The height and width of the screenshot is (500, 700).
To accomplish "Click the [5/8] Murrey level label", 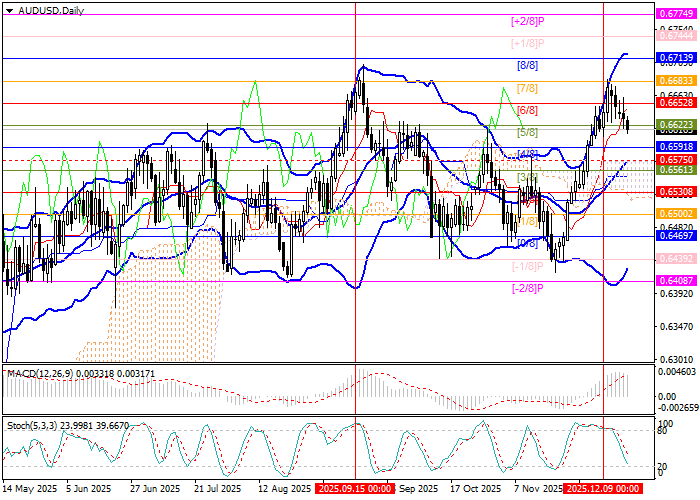I will pyautogui.click(x=527, y=133).
